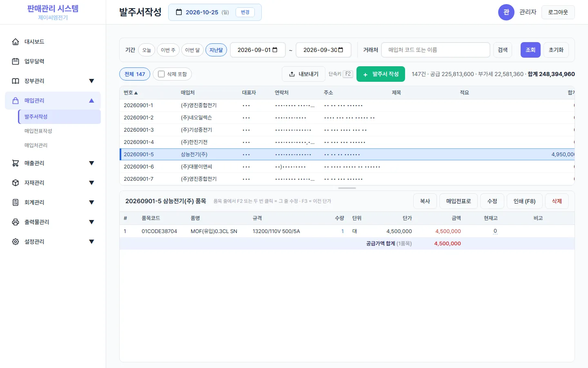
Task: Click the 내보내기 export button
Action: (x=303, y=74)
